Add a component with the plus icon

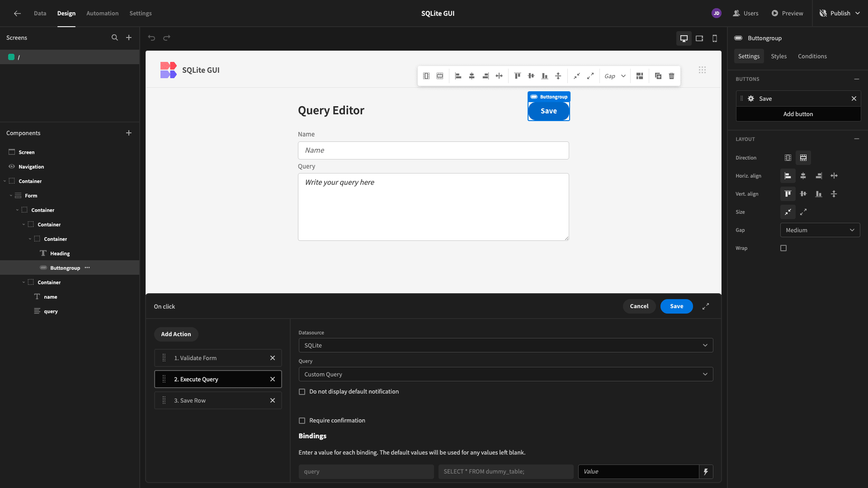pos(129,133)
